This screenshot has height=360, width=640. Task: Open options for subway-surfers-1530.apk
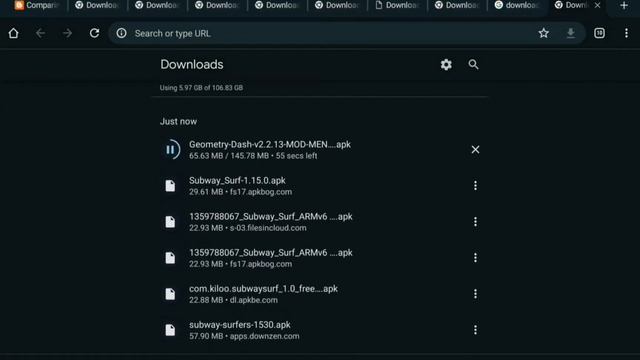[475, 330]
